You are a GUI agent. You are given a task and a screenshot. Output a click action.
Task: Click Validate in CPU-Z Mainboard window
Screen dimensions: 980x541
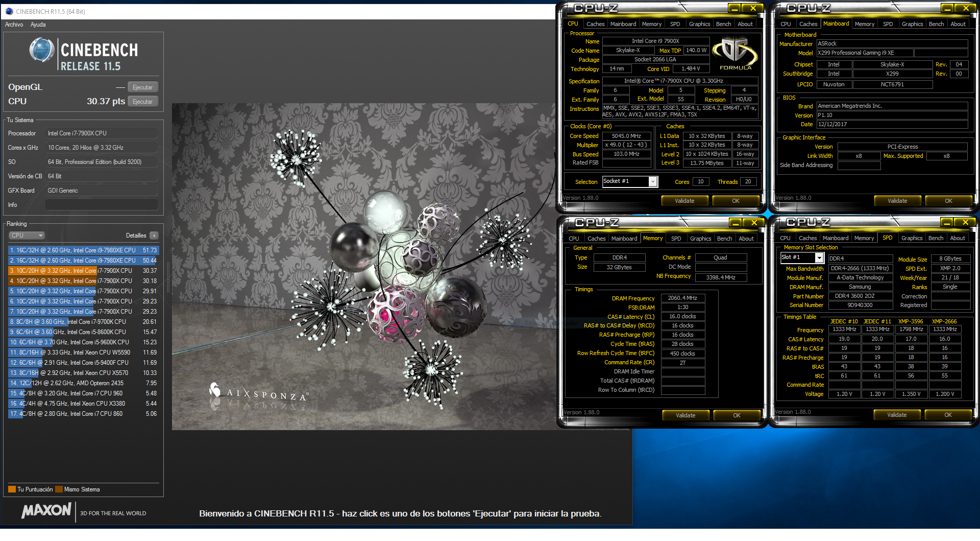[x=897, y=201]
